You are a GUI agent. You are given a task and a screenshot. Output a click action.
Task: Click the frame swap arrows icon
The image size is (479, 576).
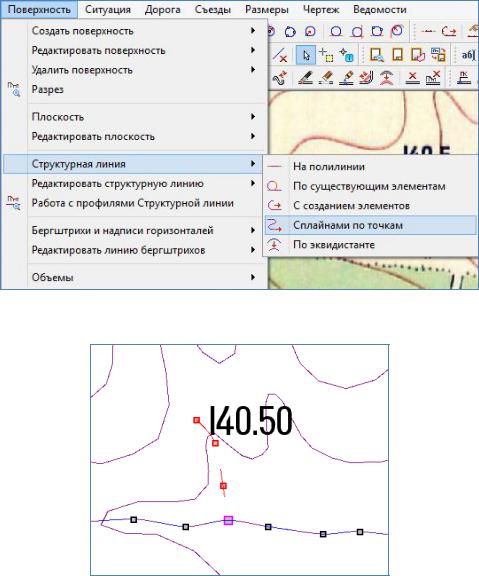tap(438, 55)
